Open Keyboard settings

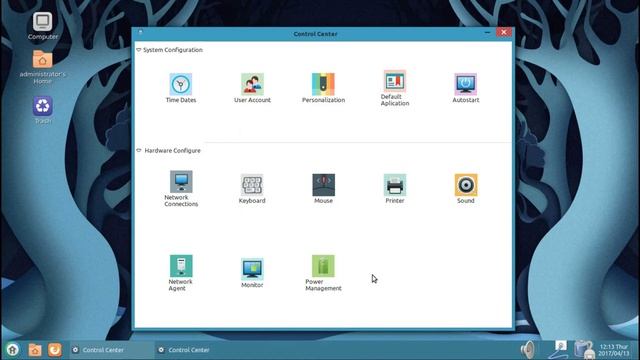[252, 189]
